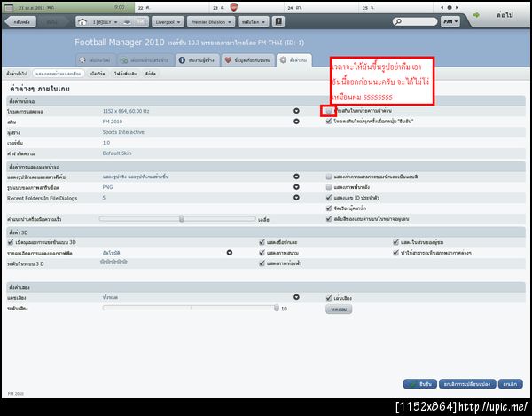Click the magnifier icon in the search box

coord(398,21)
